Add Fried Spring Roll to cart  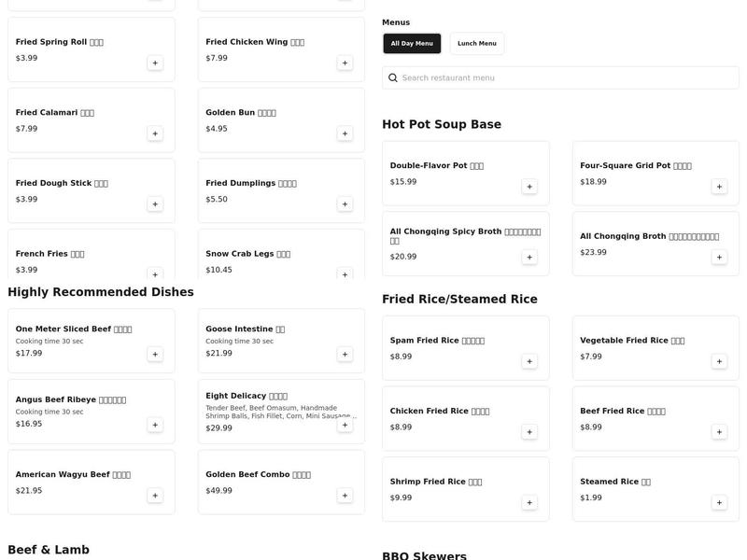(x=155, y=63)
